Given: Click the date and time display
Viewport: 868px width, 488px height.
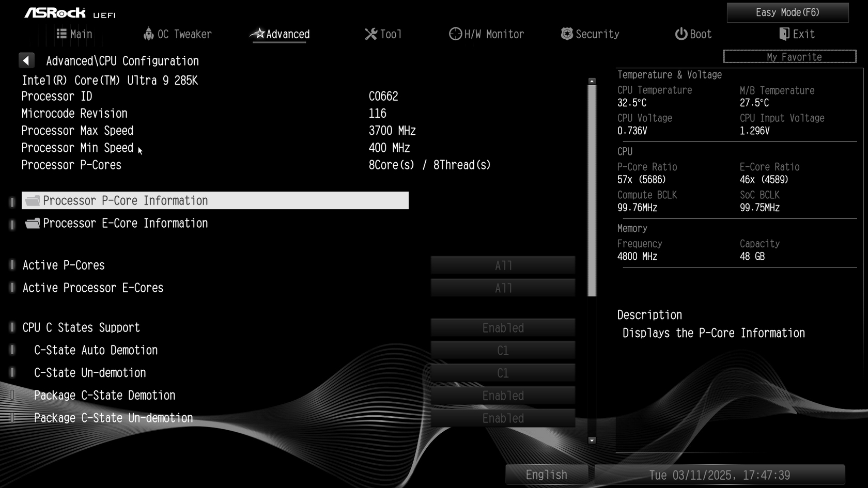Looking at the screenshot, I should (x=720, y=475).
